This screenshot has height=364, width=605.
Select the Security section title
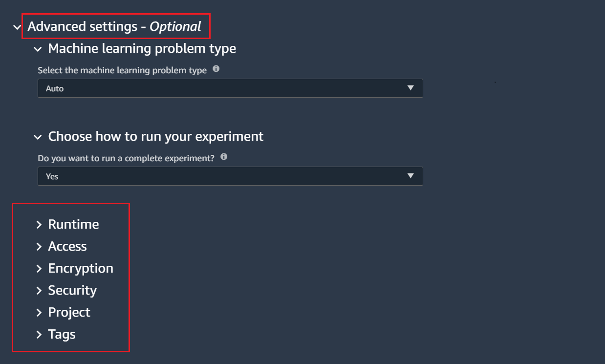click(72, 290)
